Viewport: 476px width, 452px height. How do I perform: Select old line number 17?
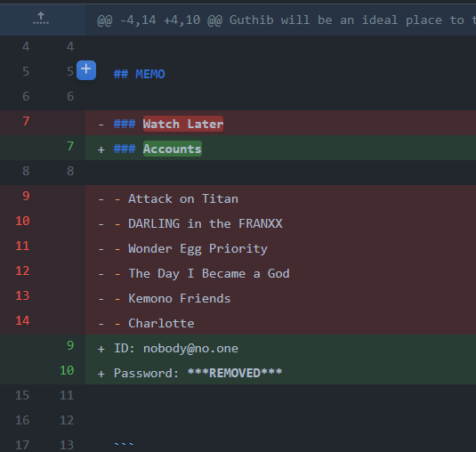click(x=22, y=445)
